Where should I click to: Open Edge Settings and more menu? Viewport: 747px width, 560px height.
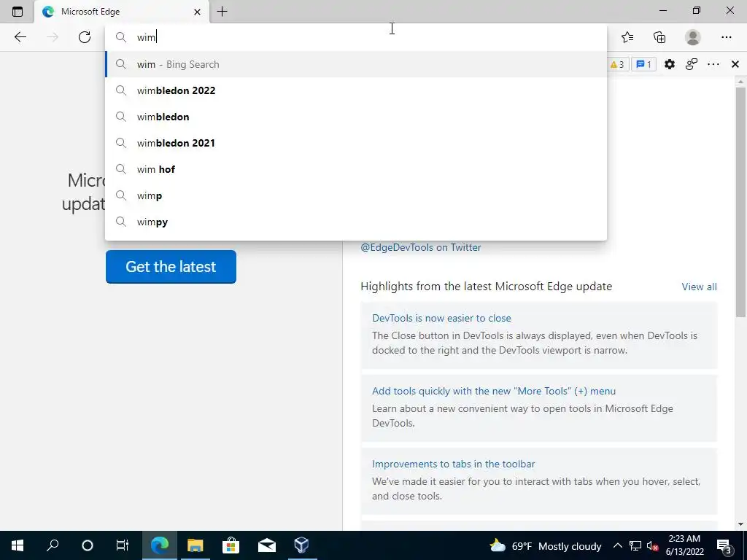point(726,37)
